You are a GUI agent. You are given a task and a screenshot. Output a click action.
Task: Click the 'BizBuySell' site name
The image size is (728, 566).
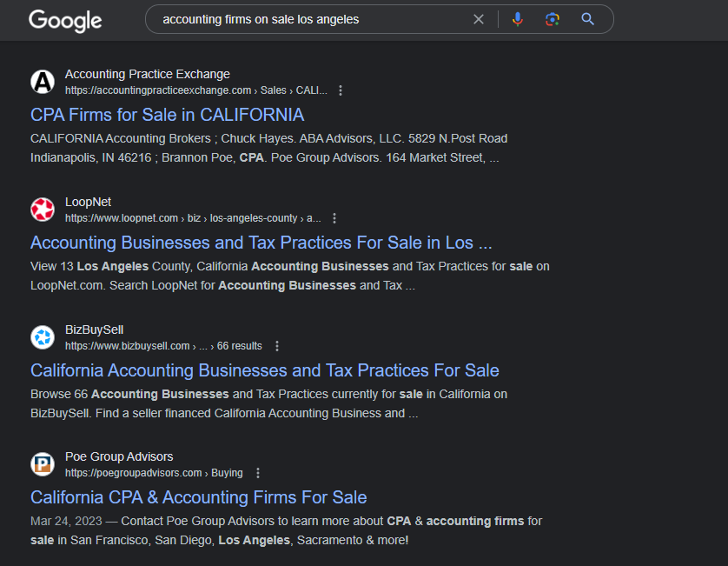(94, 330)
